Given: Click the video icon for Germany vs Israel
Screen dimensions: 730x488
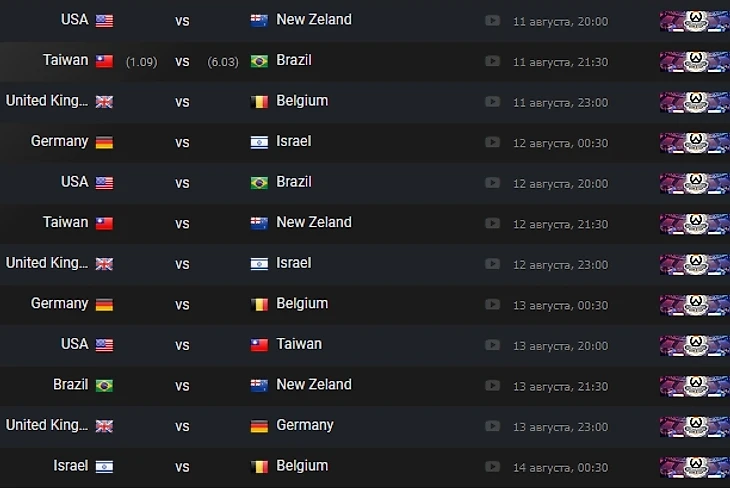Looking at the screenshot, I should point(492,142).
